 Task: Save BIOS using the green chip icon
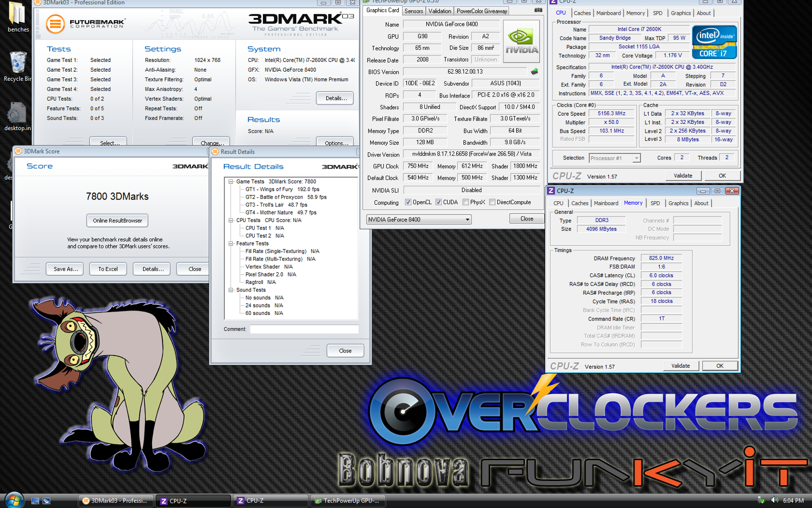534,72
